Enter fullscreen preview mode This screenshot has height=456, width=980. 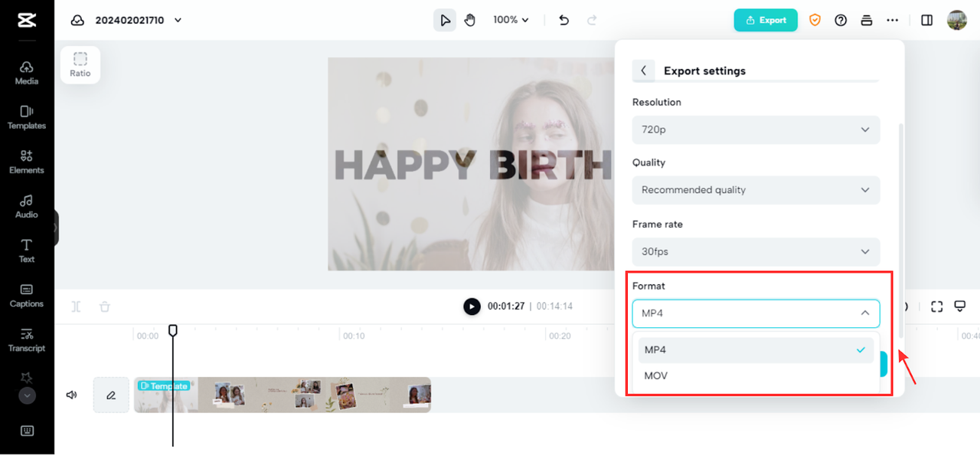(x=936, y=307)
